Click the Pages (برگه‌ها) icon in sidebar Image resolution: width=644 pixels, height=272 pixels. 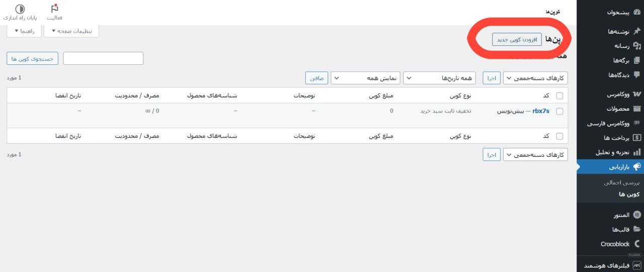(637, 60)
